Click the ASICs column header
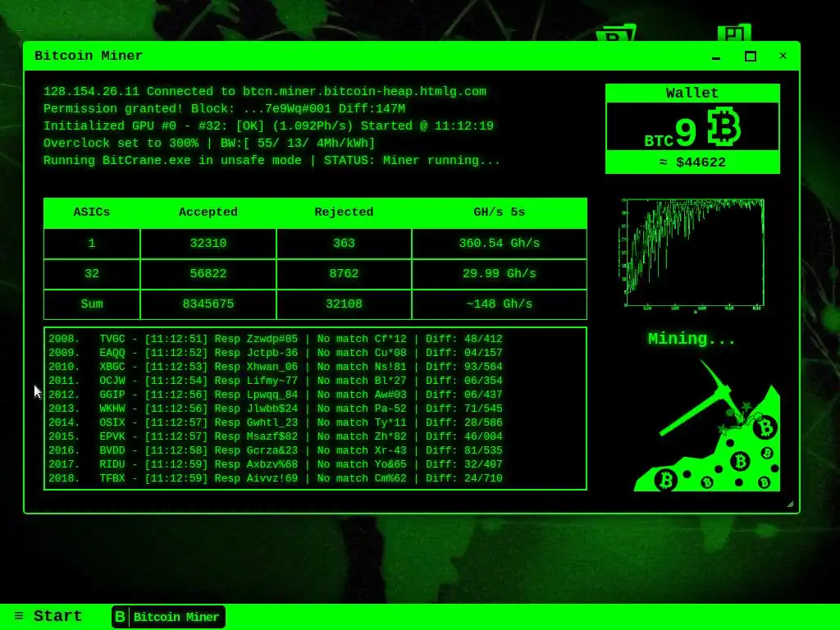 (x=92, y=212)
